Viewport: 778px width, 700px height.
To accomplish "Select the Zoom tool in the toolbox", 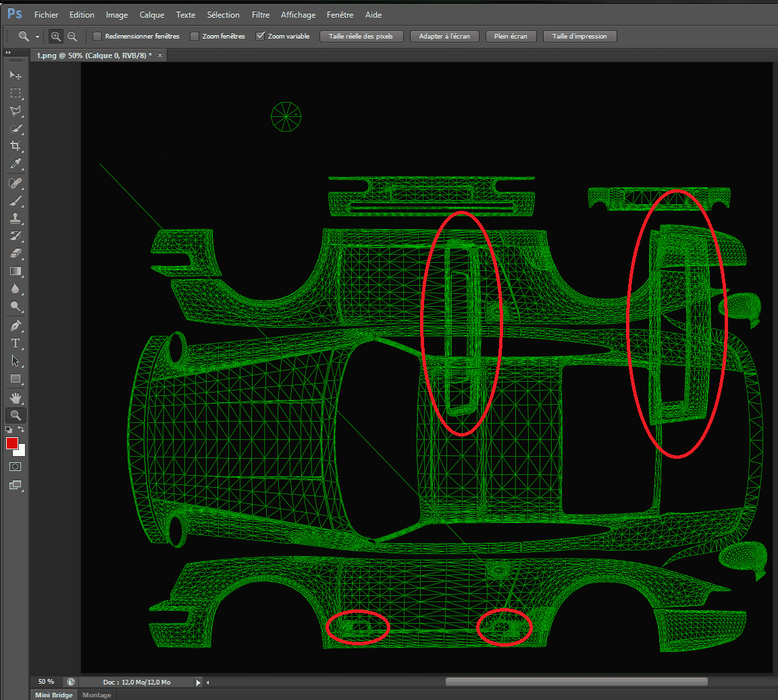I will tap(16, 416).
